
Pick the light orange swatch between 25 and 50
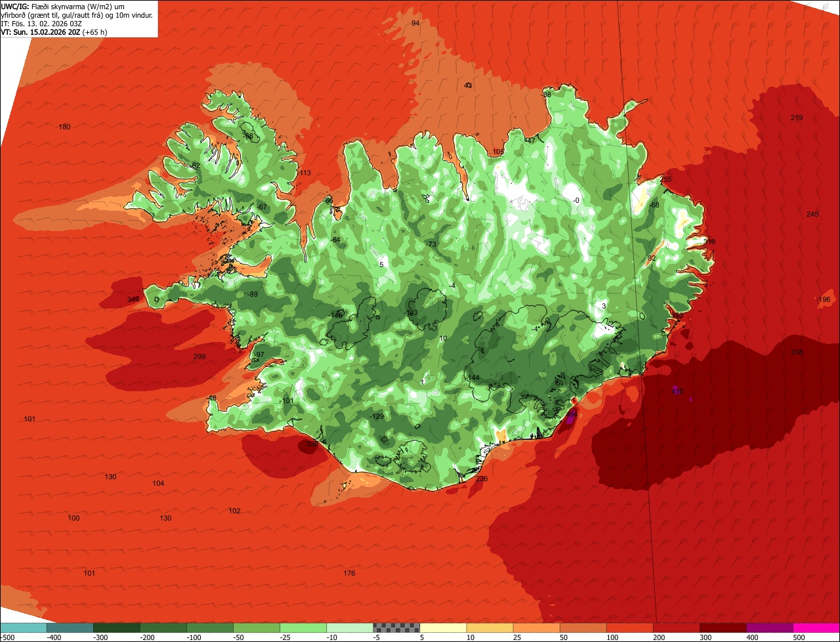click(537, 628)
